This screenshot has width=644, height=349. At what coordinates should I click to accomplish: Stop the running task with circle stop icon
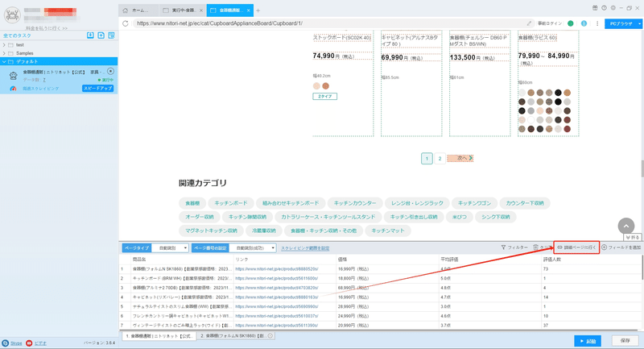pos(110,72)
